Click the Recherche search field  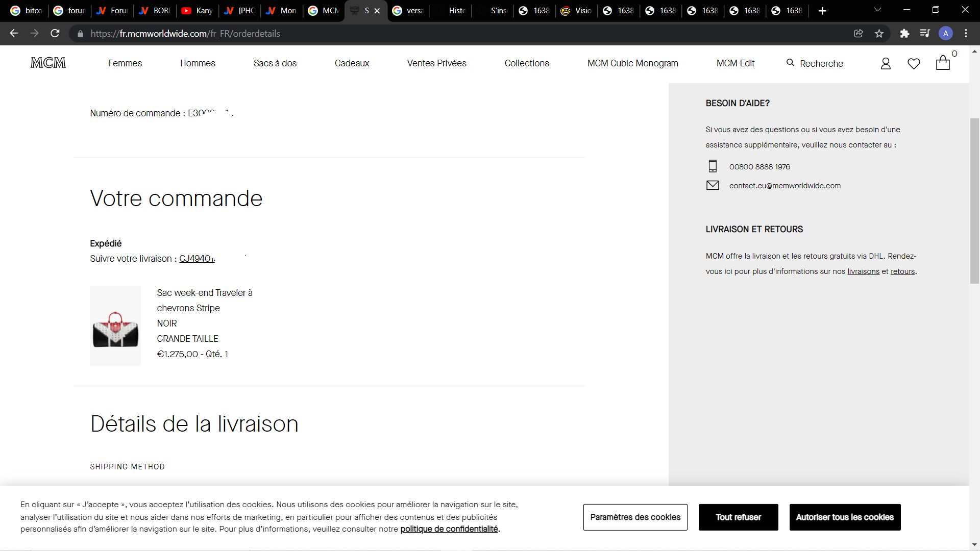click(x=821, y=64)
